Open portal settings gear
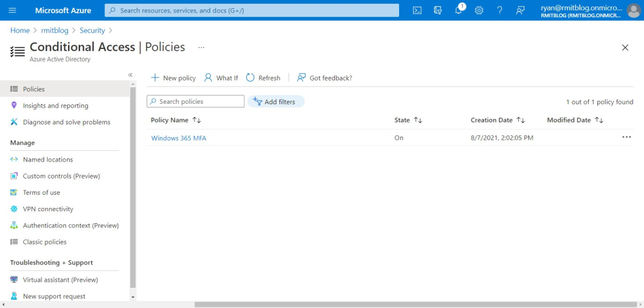 pyautogui.click(x=479, y=10)
